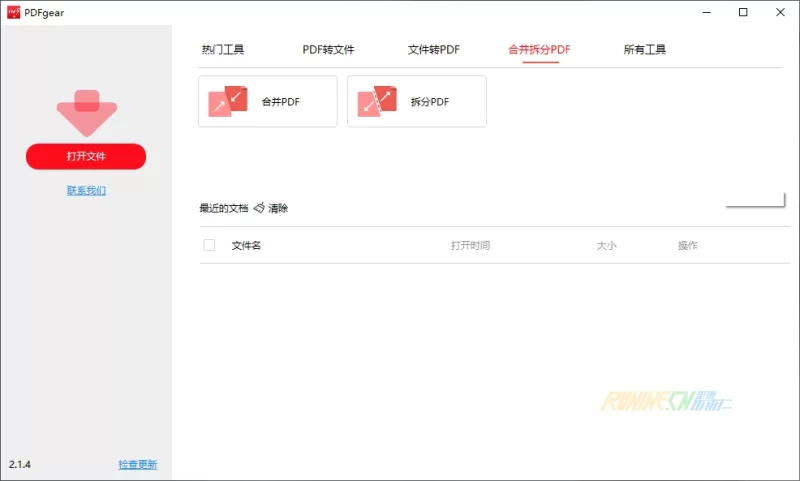800x481 pixels.
Task: Show the 所有工具 tab
Action: [644, 50]
